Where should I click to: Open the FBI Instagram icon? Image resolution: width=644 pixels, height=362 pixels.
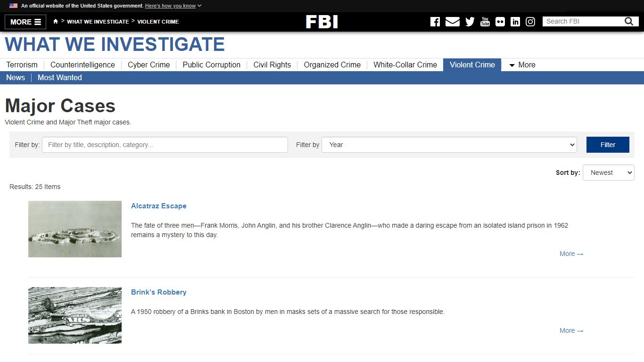point(530,22)
